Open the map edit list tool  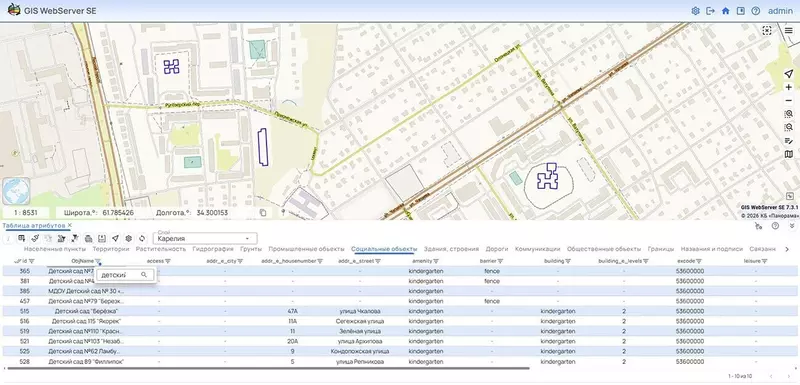tap(789, 141)
